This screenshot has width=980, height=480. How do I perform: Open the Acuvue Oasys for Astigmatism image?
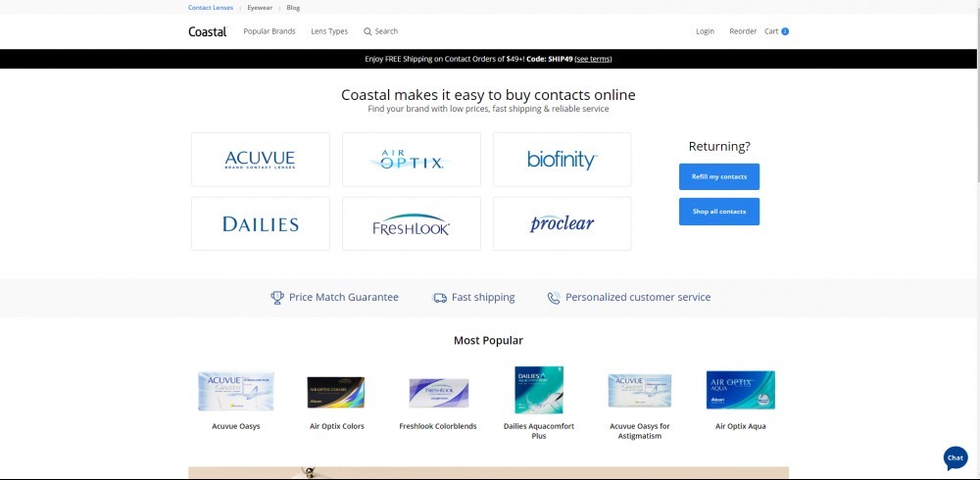[639, 391]
